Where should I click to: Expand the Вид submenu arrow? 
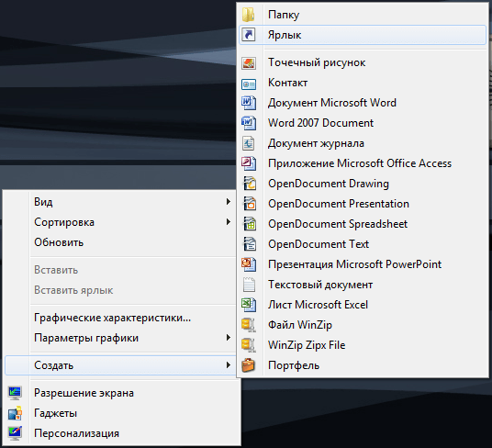click(229, 202)
